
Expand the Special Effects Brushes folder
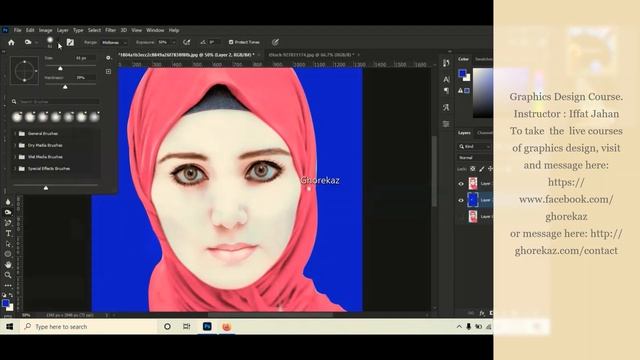(15, 169)
